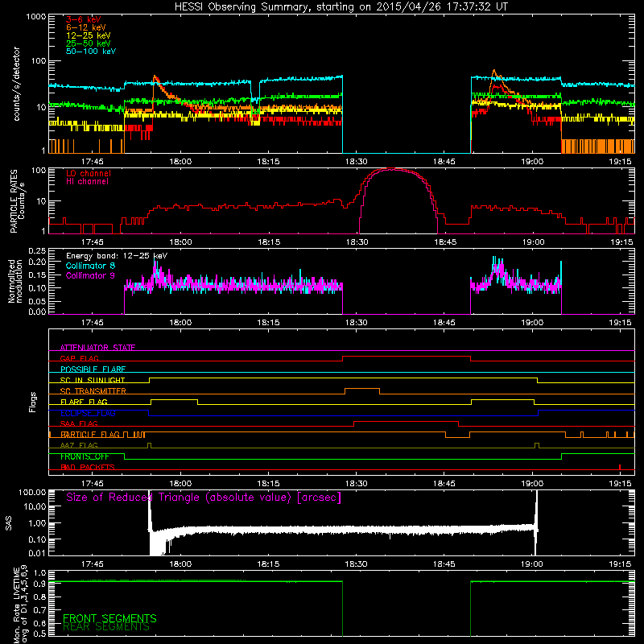The width and height of the screenshot is (644, 644).
Task: Select the Collimator 8 legend label
Action: 90,266
